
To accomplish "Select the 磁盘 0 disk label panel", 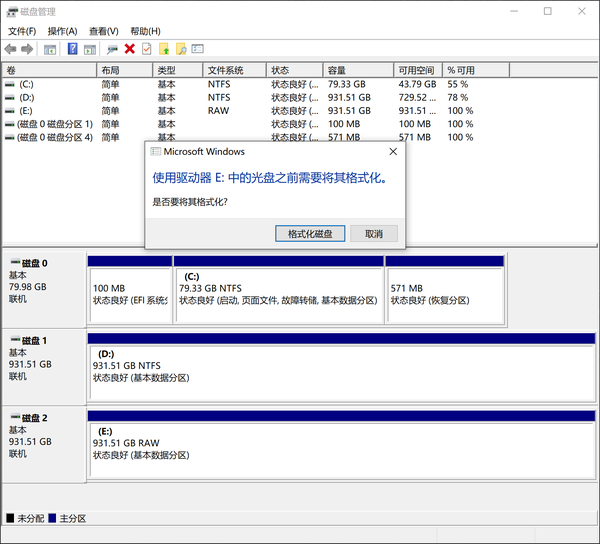I will 44,290.
